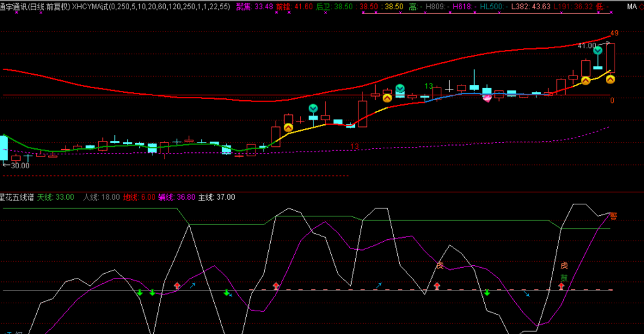Image resolution: width=644 pixels, height=334 pixels.
Task: Click the 地线: 6.00 value
Action: (139, 197)
